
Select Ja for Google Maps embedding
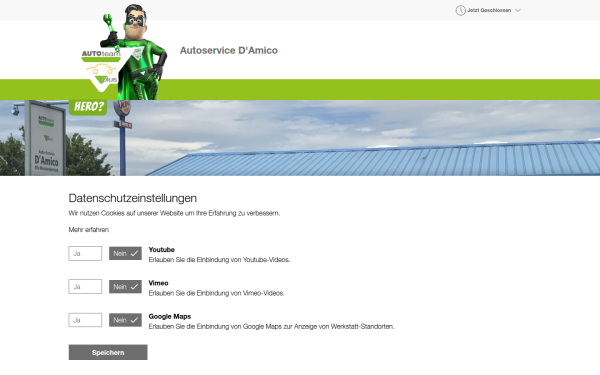click(x=85, y=320)
